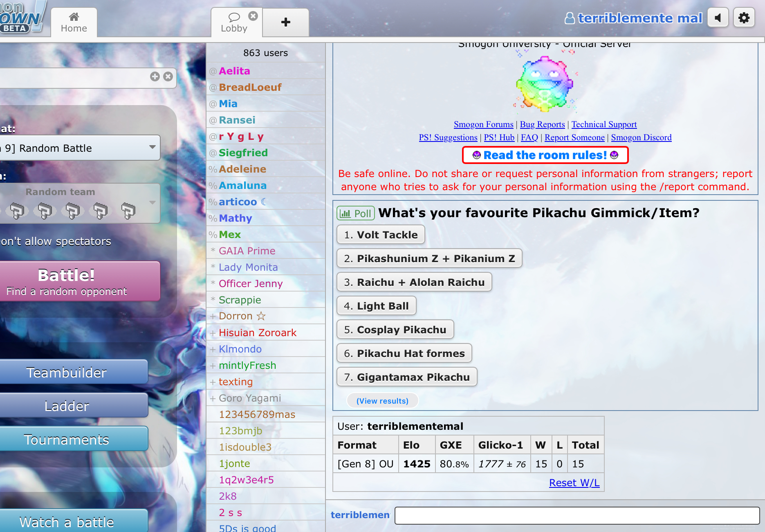Click the 863 users count header
Viewport: 765px width, 532px height.
[x=265, y=53]
